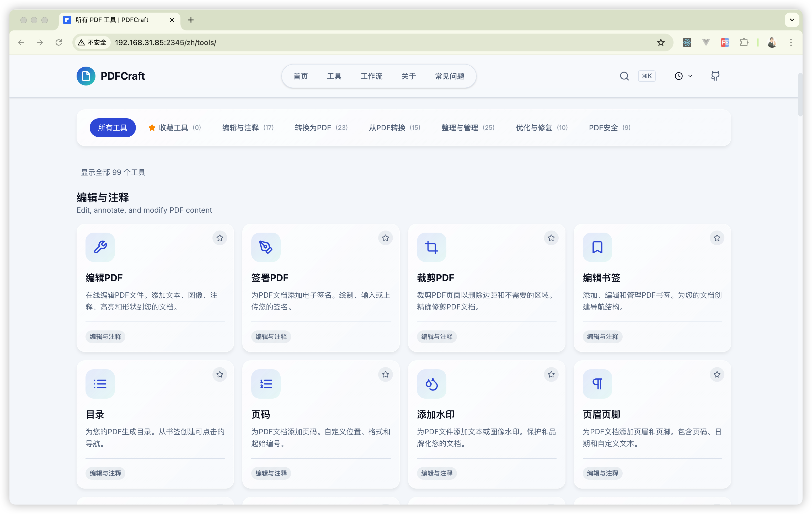812x514 pixels.
Task: Click the bookmark icon on 编辑书签 card
Action: click(597, 247)
